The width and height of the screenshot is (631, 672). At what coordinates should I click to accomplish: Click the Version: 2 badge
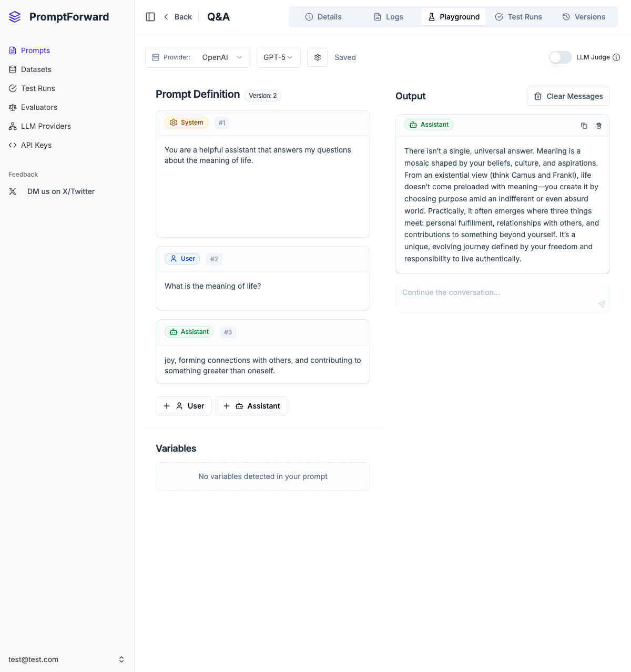pos(262,96)
